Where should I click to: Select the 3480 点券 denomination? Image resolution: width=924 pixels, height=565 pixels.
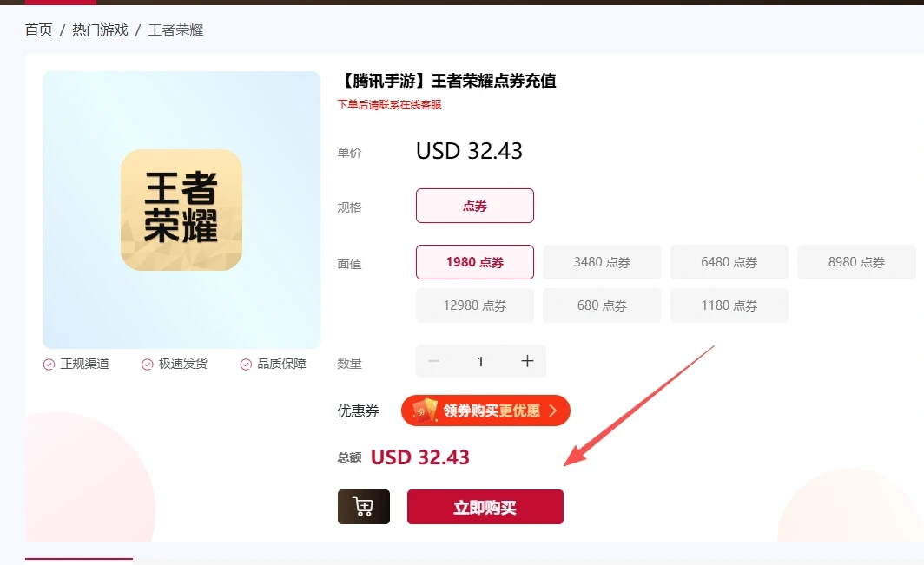(603, 262)
